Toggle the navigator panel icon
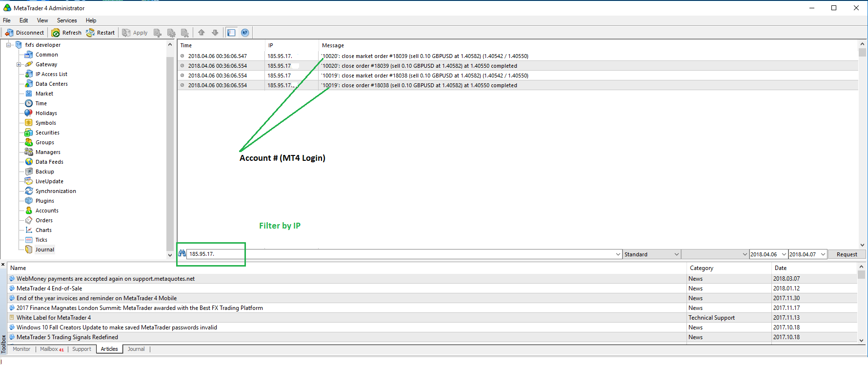 [231, 33]
